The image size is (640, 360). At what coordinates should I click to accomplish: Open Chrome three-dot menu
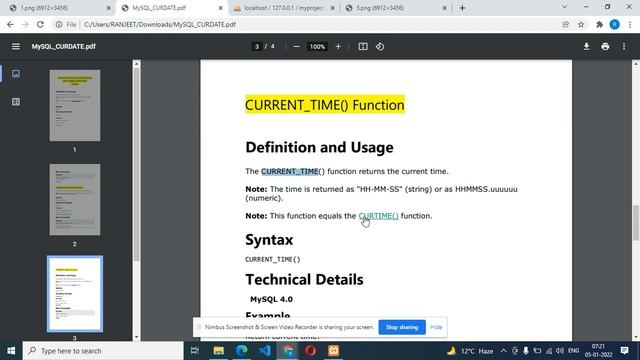coord(630,24)
